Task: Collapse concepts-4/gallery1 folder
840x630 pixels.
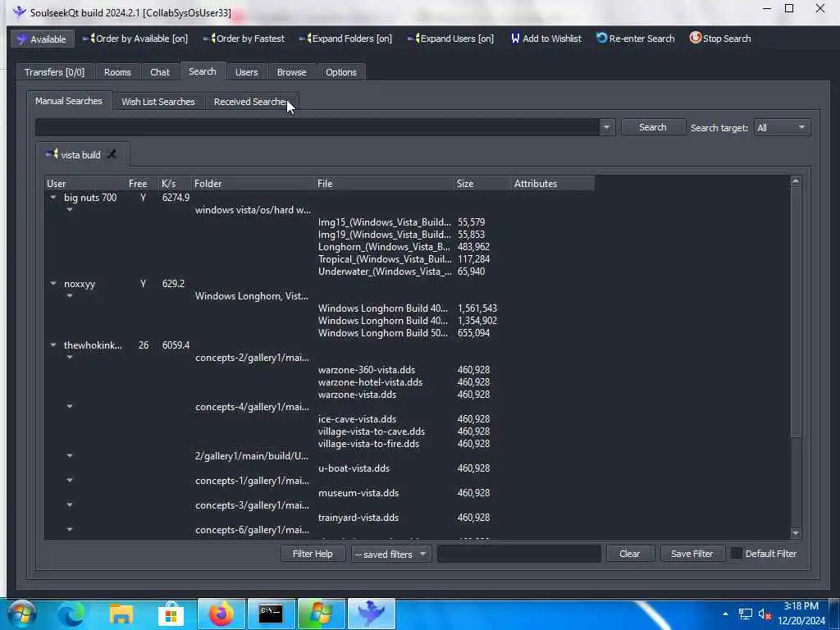Action: 70,407
